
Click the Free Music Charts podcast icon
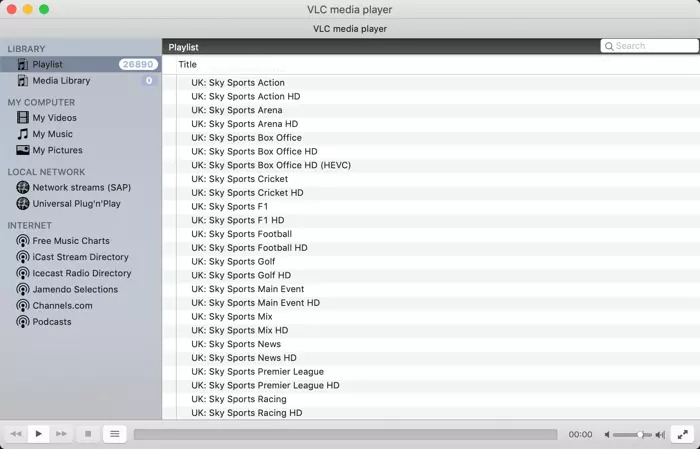point(23,241)
